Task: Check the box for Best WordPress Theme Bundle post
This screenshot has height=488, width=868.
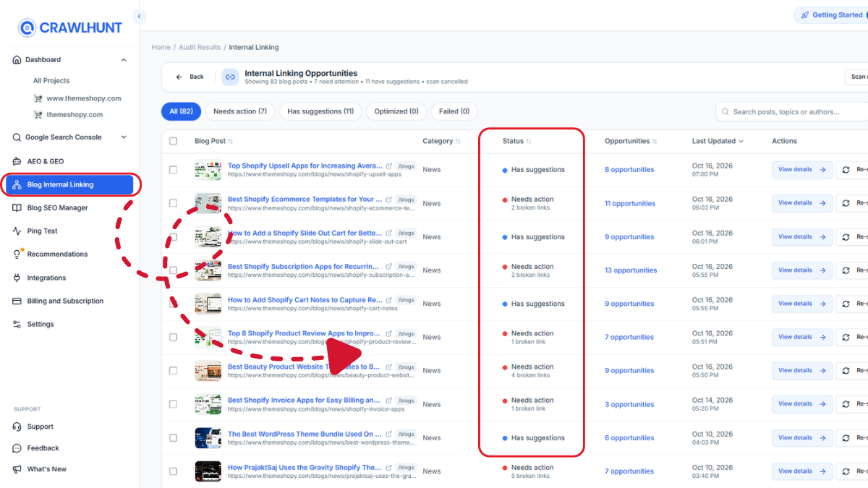Action: tap(173, 437)
